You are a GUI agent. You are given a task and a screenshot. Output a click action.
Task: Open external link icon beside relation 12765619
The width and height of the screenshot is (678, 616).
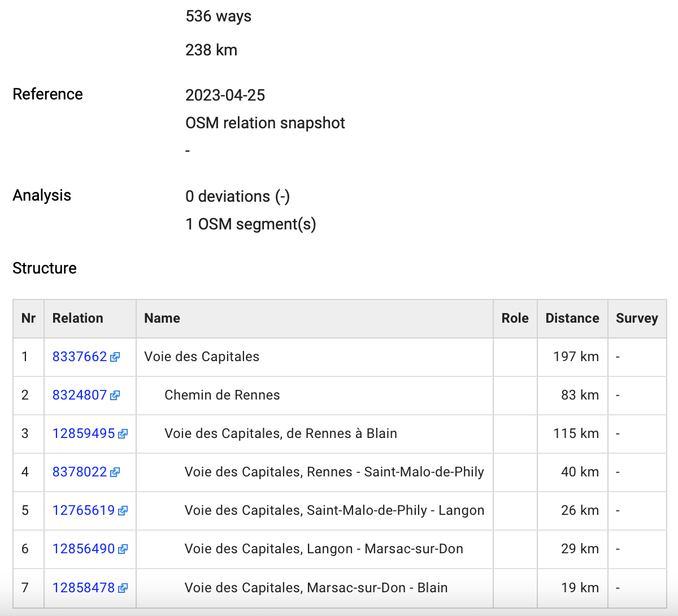pos(124,511)
